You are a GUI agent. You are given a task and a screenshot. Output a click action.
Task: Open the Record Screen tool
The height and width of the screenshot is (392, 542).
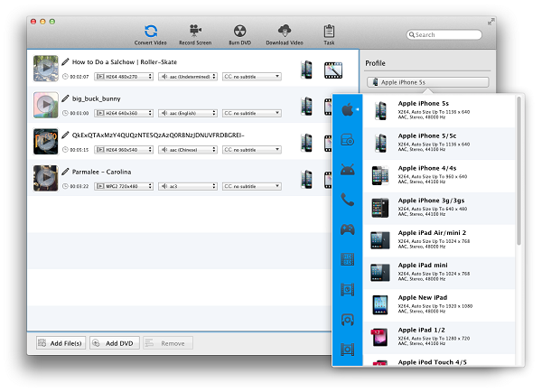tap(195, 34)
